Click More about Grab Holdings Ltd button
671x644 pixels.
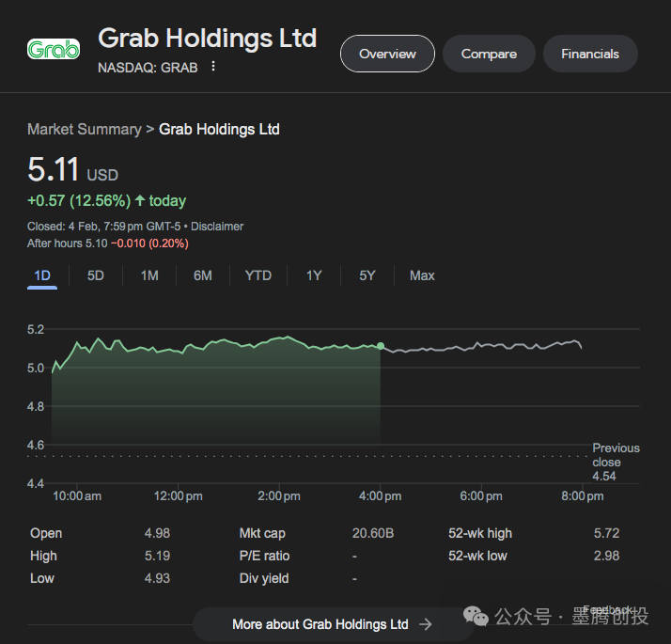click(x=320, y=624)
